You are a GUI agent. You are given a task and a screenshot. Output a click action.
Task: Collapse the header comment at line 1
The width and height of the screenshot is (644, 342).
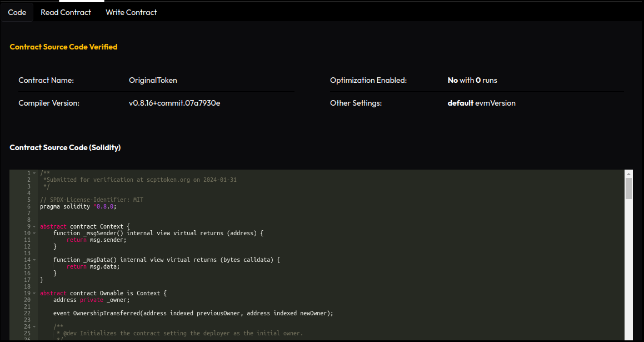click(x=34, y=174)
